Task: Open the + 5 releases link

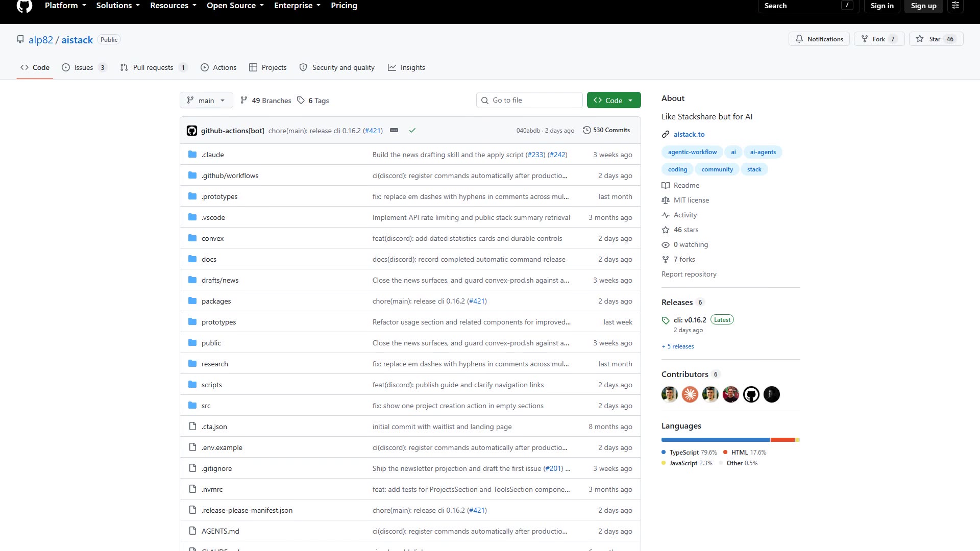Action: tap(678, 346)
